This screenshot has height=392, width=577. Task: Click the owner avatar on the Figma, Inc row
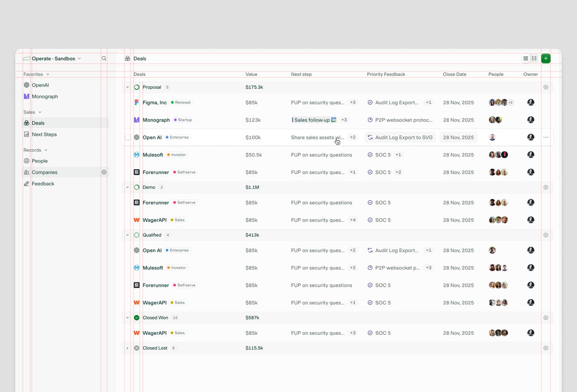[531, 103]
